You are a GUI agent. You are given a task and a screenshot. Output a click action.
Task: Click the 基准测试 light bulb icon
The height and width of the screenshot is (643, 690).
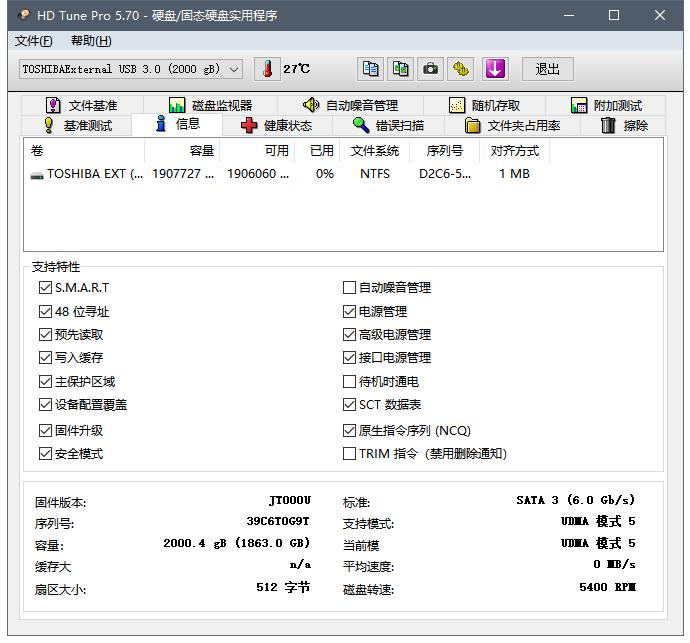49,125
